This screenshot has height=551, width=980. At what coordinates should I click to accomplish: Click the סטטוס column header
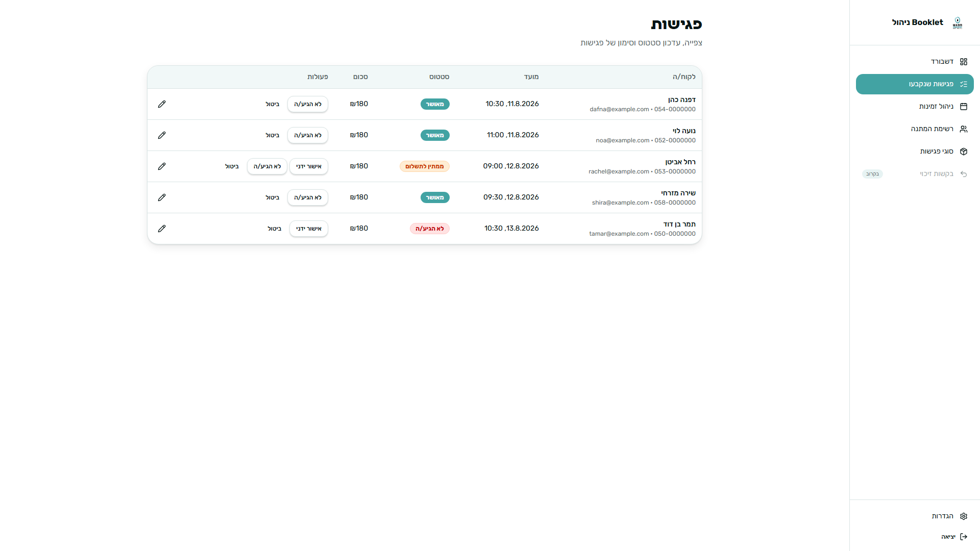[439, 77]
